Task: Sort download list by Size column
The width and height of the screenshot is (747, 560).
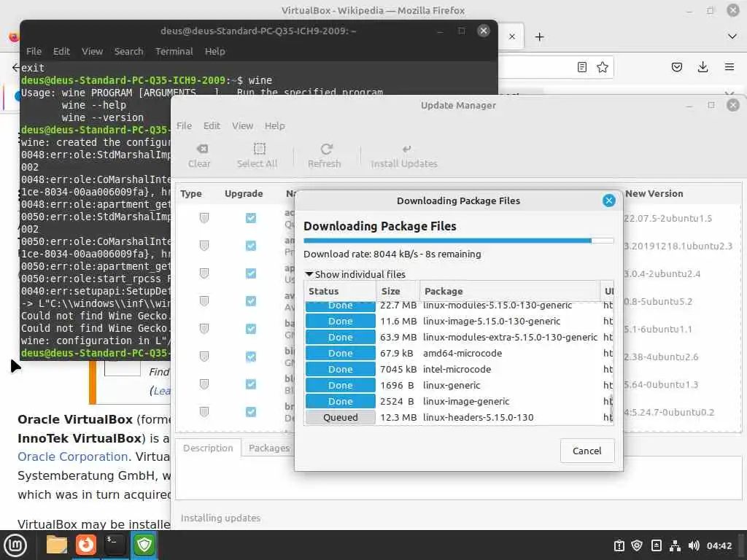Action: tap(398, 291)
